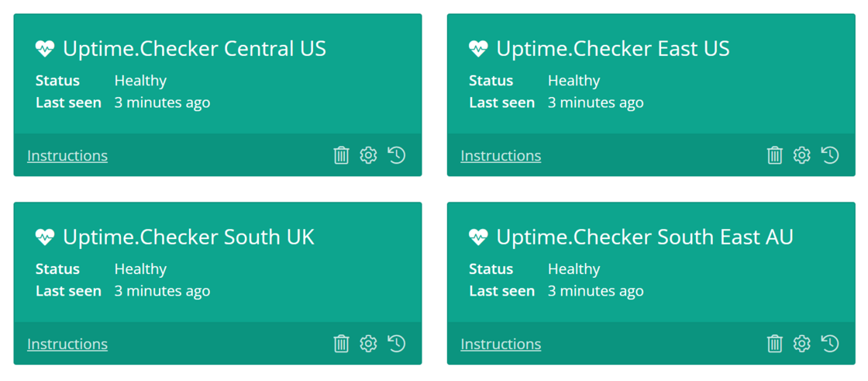The width and height of the screenshot is (868, 381).
Task: Click Healthy status on South East AU card
Action: pos(574,269)
